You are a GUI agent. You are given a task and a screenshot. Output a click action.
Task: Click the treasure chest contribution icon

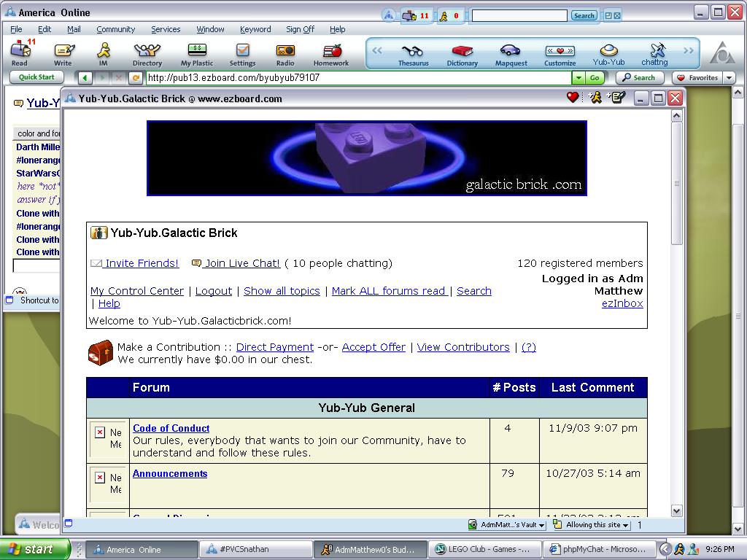point(101,353)
